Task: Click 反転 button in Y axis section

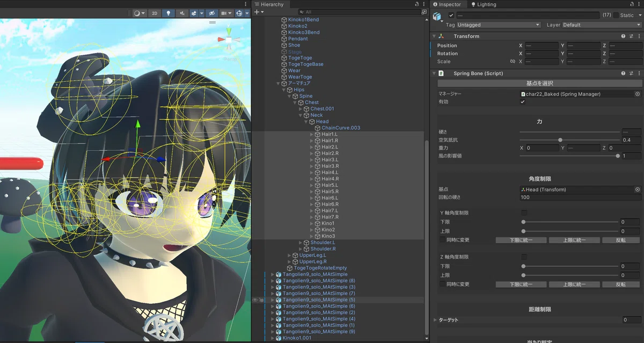Action: [x=621, y=240]
